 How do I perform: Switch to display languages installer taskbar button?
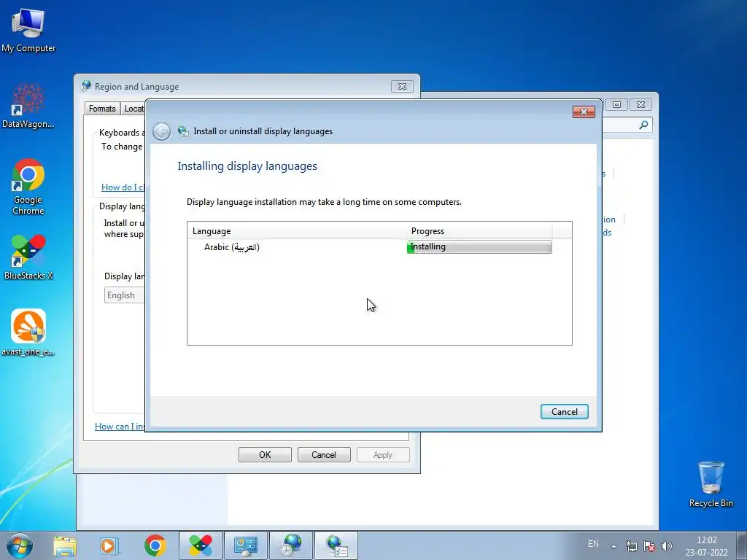pyautogui.click(x=336, y=545)
